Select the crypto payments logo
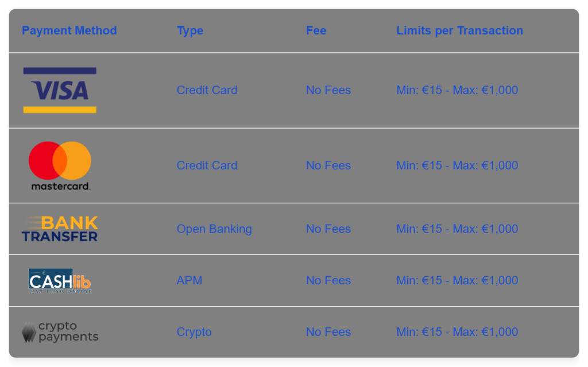 [x=60, y=332]
